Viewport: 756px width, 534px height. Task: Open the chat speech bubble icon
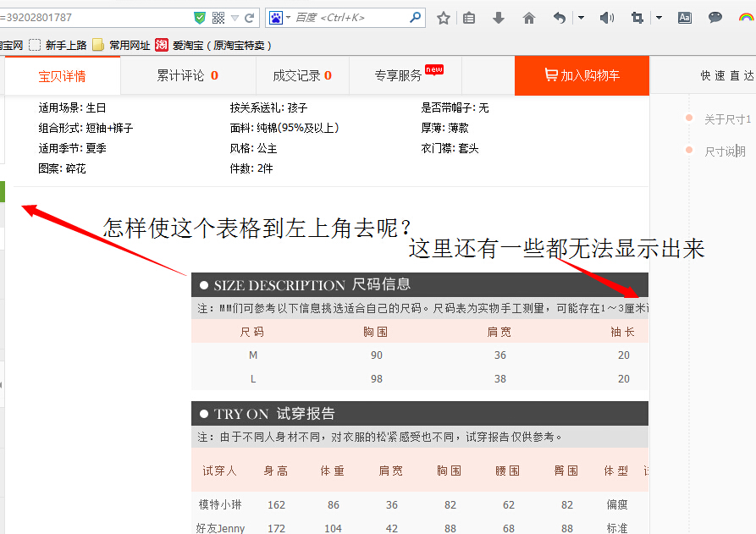click(x=715, y=18)
